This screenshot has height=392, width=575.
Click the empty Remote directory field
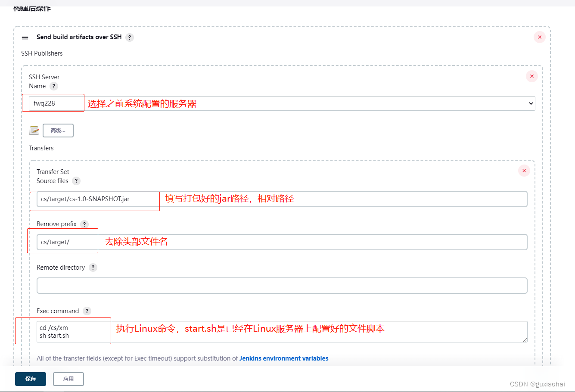pyautogui.click(x=282, y=286)
